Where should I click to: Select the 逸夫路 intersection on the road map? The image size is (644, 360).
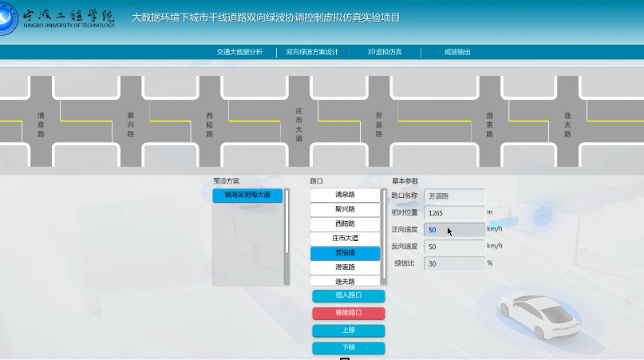point(567,122)
